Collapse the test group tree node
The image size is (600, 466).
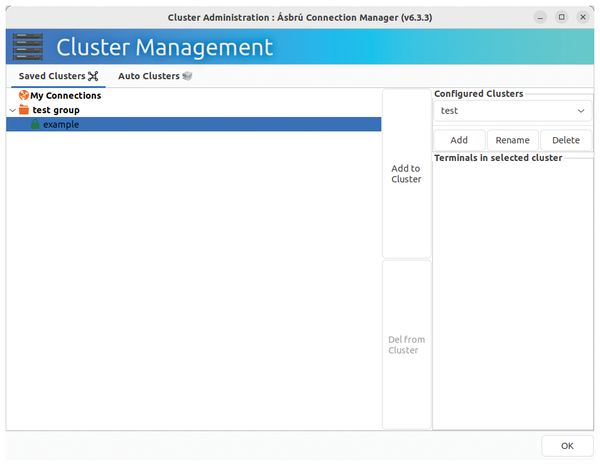12,110
